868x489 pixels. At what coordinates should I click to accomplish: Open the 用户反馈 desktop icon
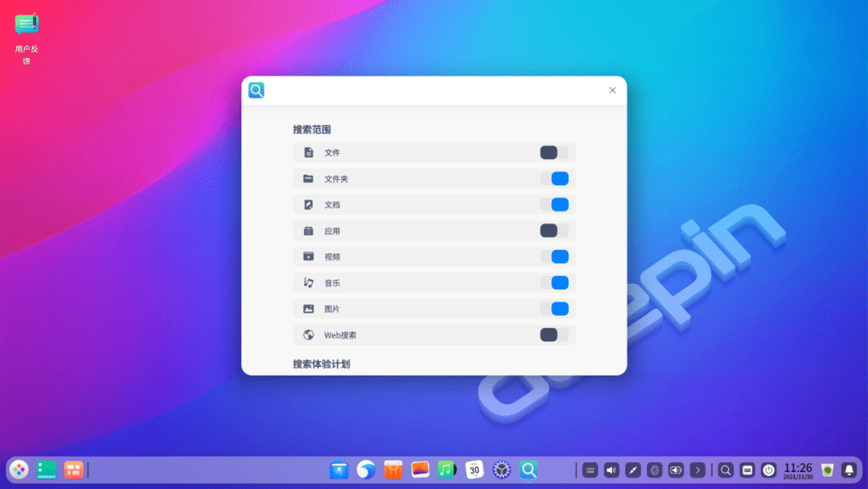(27, 39)
